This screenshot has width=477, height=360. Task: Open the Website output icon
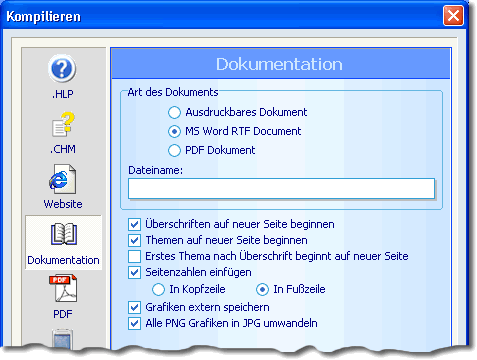(63, 179)
